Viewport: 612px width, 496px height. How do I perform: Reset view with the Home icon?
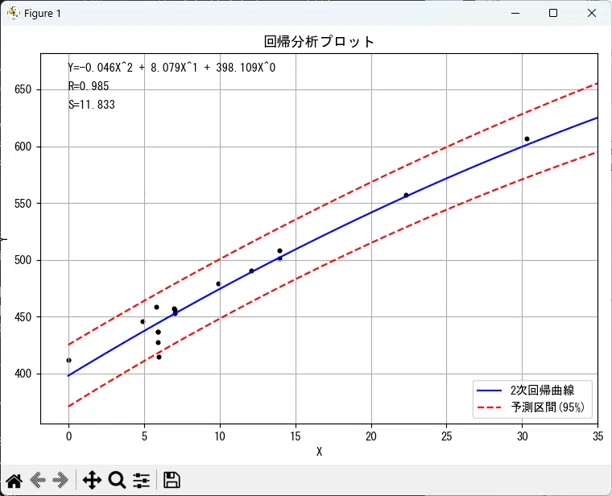(x=14, y=480)
